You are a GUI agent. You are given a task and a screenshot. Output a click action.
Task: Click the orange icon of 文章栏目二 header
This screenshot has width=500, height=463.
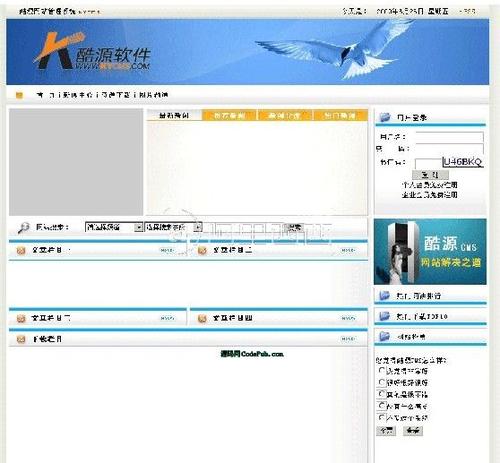coord(202,250)
